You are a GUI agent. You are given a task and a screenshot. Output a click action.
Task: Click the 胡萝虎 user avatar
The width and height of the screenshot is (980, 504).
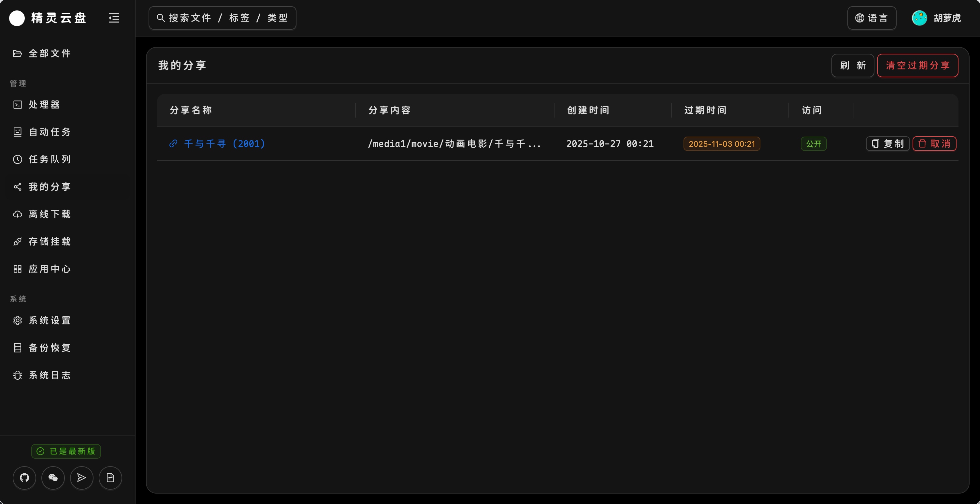click(919, 18)
